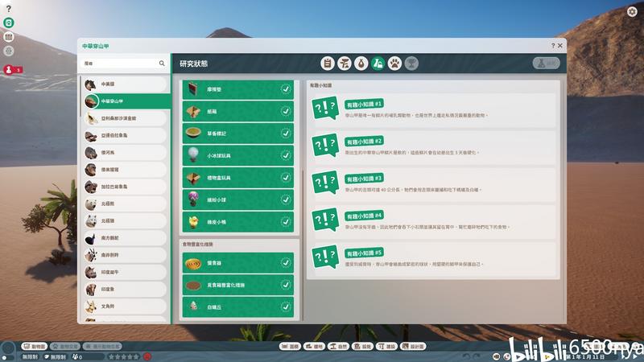Select the desert scorpion entry in the list
Image resolution: width=644 pixels, height=362 pixels.
coord(126,118)
